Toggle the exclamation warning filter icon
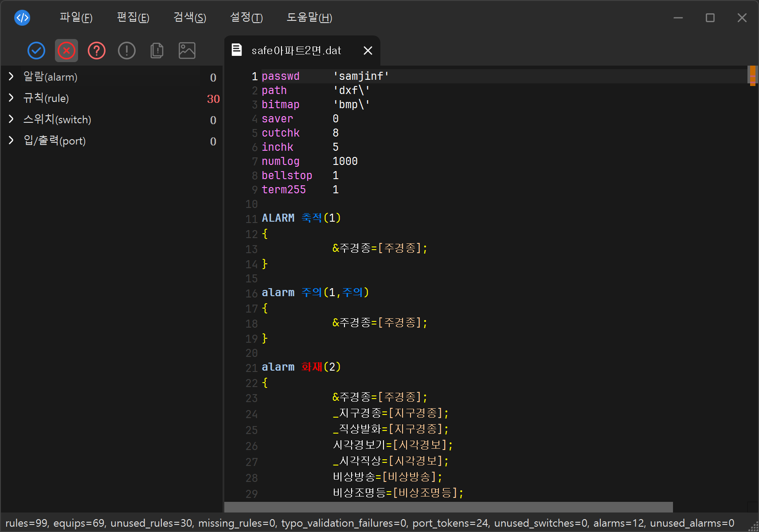 coord(127,51)
